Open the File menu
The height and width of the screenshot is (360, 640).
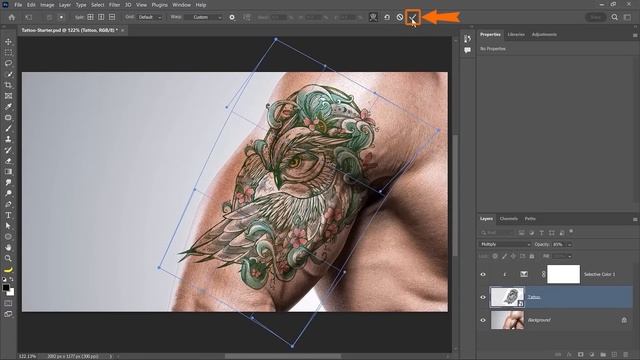point(18,5)
